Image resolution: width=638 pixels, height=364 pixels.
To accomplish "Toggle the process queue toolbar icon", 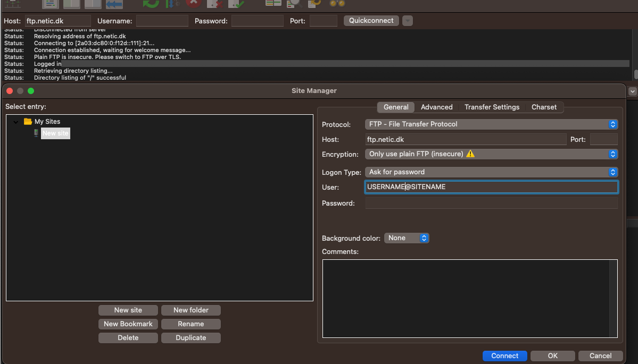I will [x=172, y=4].
